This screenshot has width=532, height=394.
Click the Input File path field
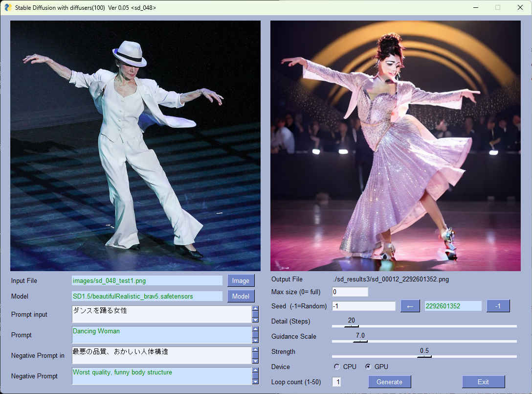[147, 281]
